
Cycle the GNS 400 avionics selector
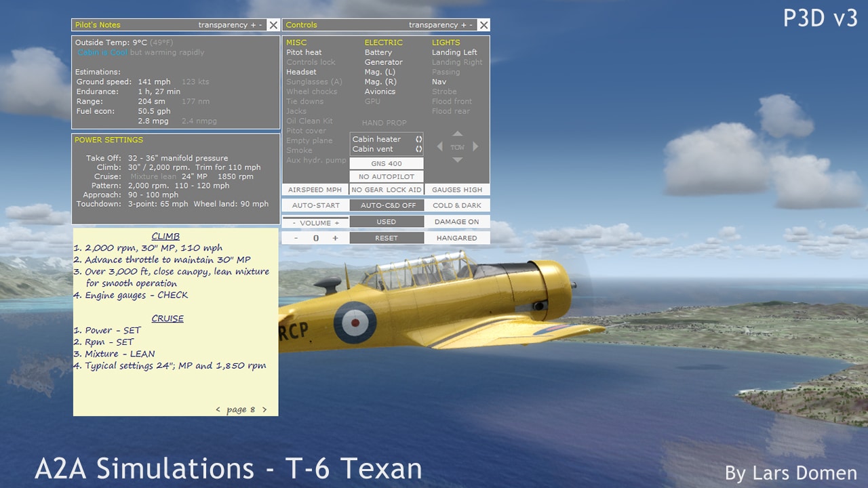click(x=387, y=163)
